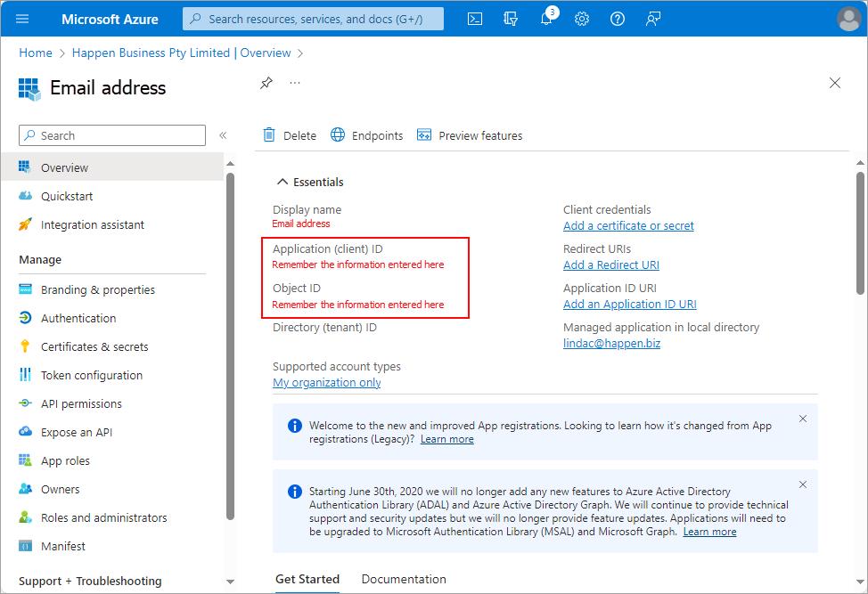Launch Azure Cloud Shell from top bar
The width and height of the screenshot is (868, 594).
tap(475, 18)
